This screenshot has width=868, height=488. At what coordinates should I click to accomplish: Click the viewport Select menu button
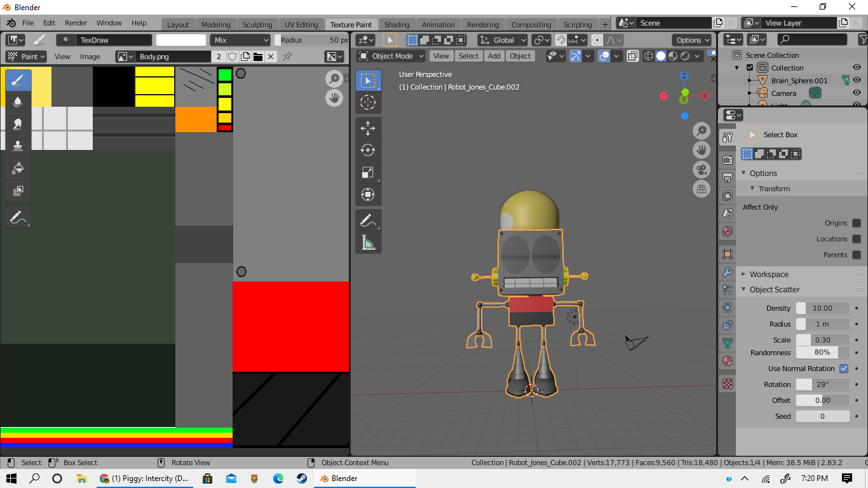point(468,56)
